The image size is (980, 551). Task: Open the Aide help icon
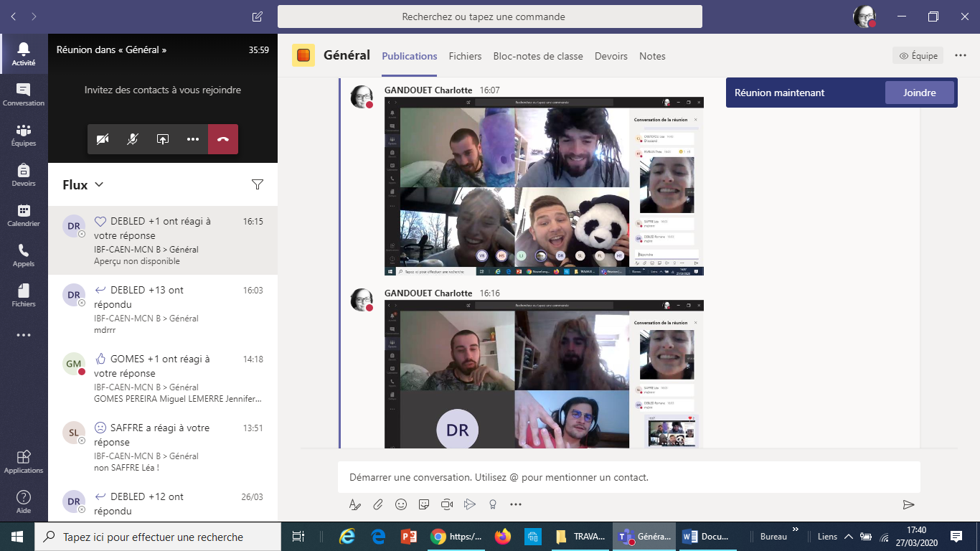[x=24, y=501]
